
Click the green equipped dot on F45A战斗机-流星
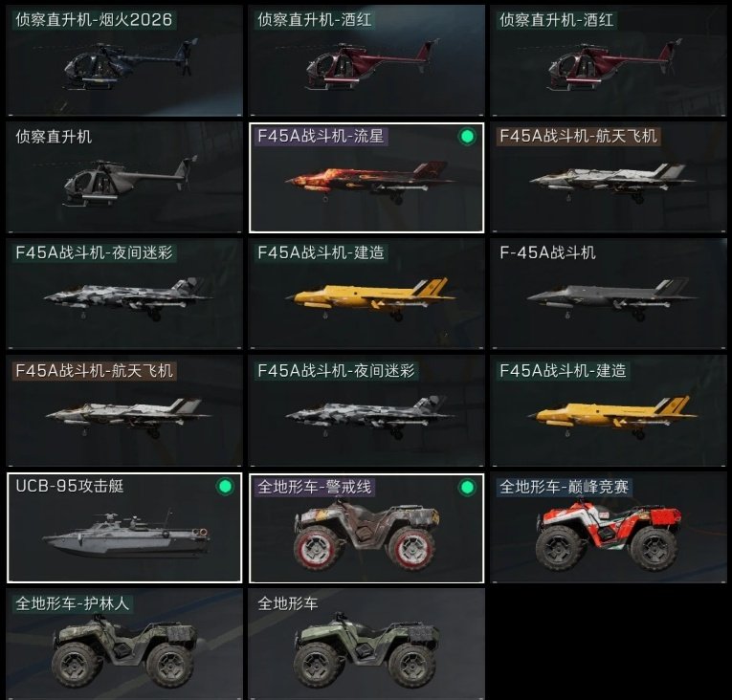467,137
